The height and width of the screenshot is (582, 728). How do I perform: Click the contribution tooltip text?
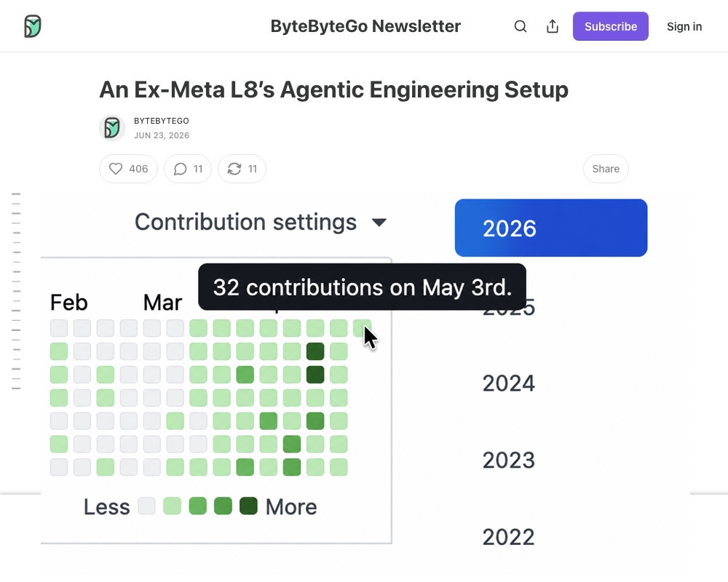click(x=362, y=287)
